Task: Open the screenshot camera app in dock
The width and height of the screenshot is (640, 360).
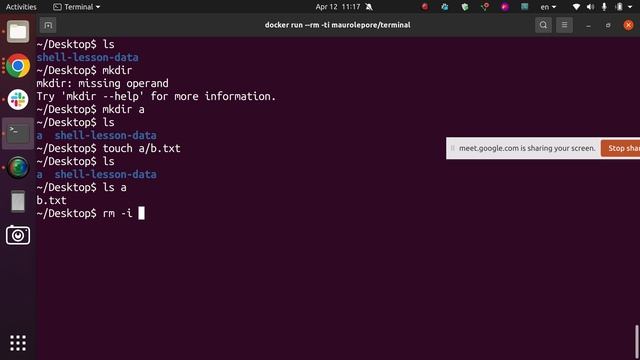Action: (x=18, y=235)
